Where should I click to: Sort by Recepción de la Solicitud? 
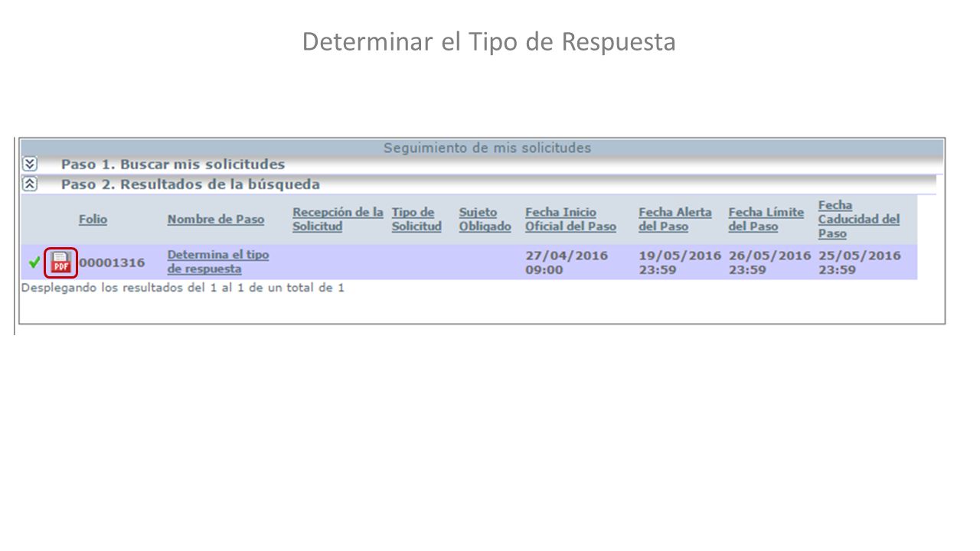coord(338,220)
